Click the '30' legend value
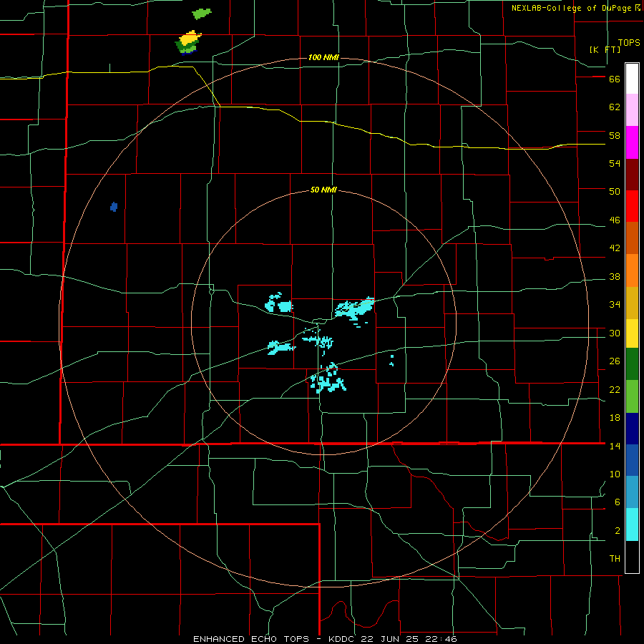This screenshot has width=644, height=644. click(615, 333)
